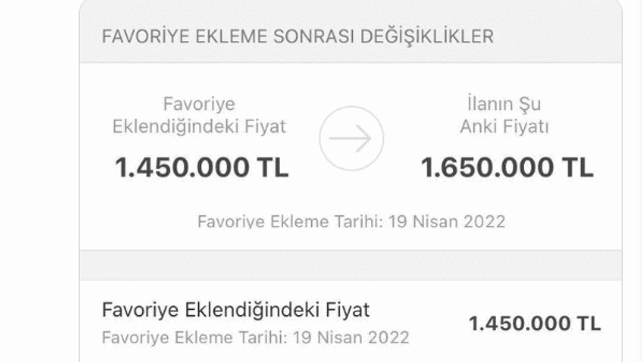Click the centered "Favoriye Ekleme Tarihi" text
The image size is (644, 362).
tap(290, 222)
